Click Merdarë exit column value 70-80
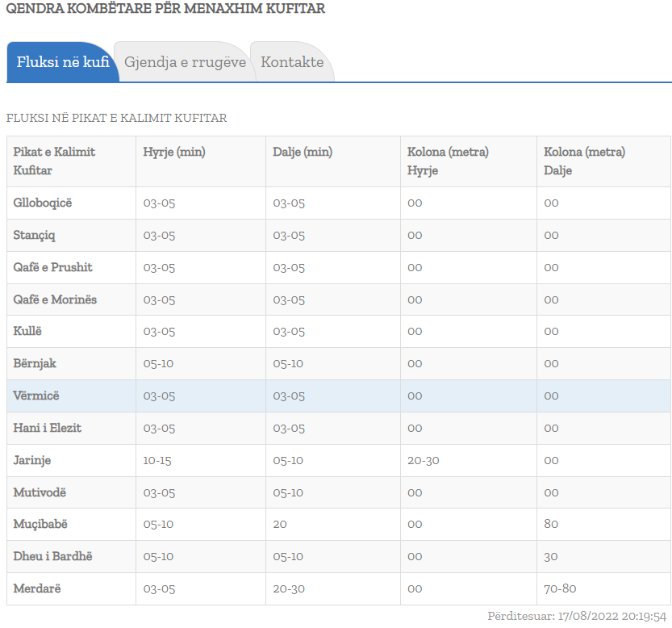 [x=560, y=588]
